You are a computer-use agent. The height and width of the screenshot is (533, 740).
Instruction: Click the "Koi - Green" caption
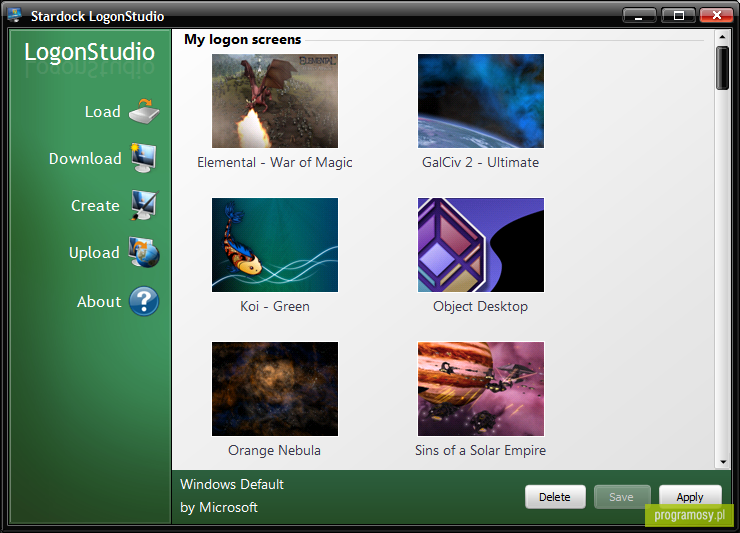point(275,306)
